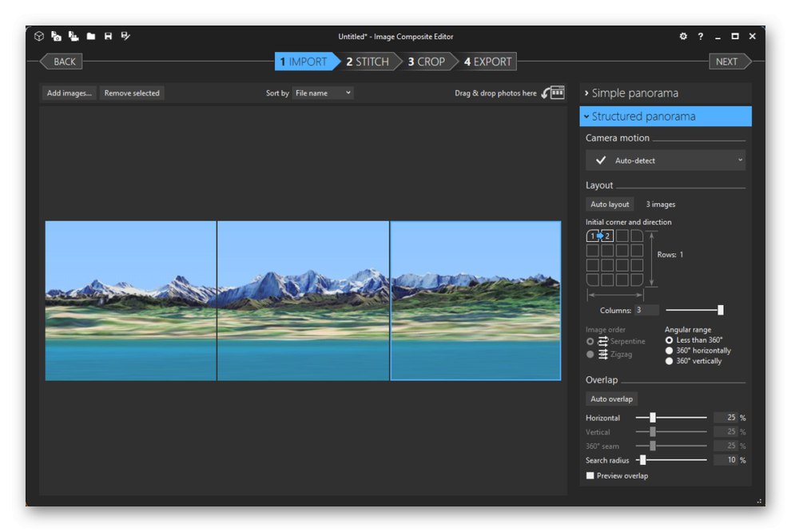The height and width of the screenshot is (532, 791).
Task: Click the New Panorama cube icon
Action: 38,36
